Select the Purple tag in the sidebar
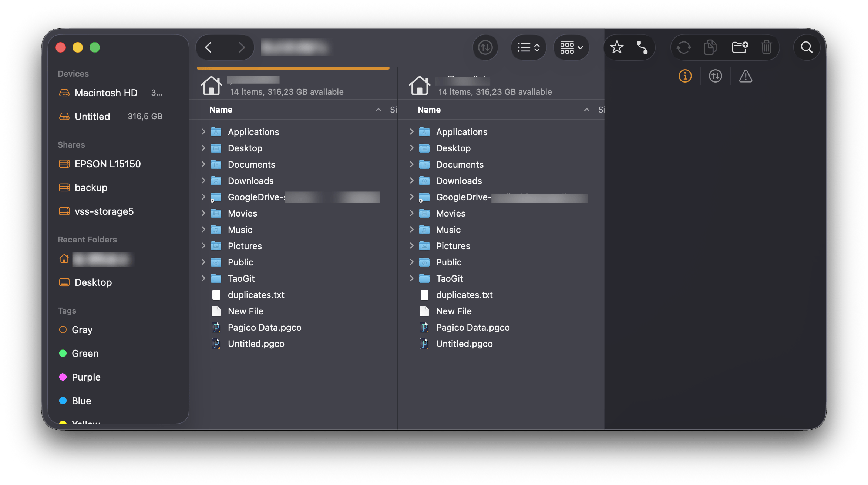The height and width of the screenshot is (485, 868). tap(85, 377)
